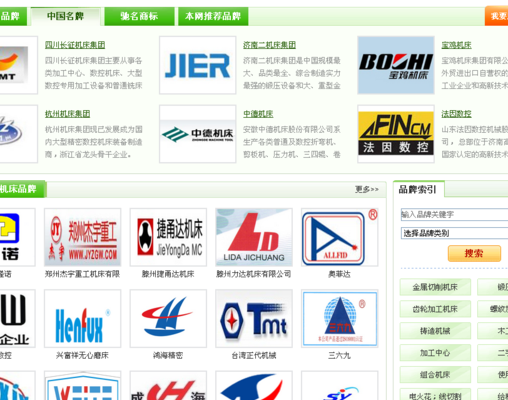Switch to the 驰名商标 tab
This screenshot has width=508, height=400.
139,16
